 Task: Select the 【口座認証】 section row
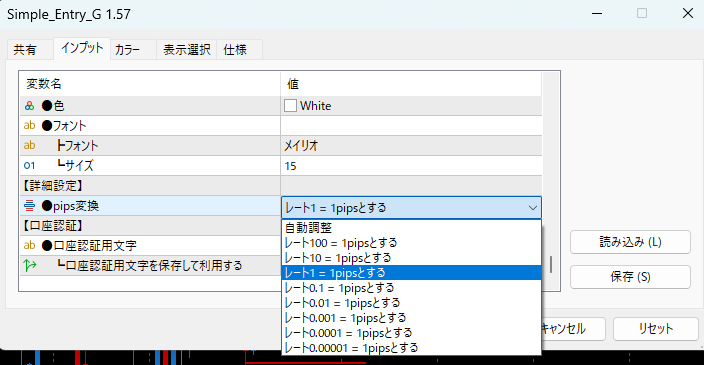[x=150, y=225]
